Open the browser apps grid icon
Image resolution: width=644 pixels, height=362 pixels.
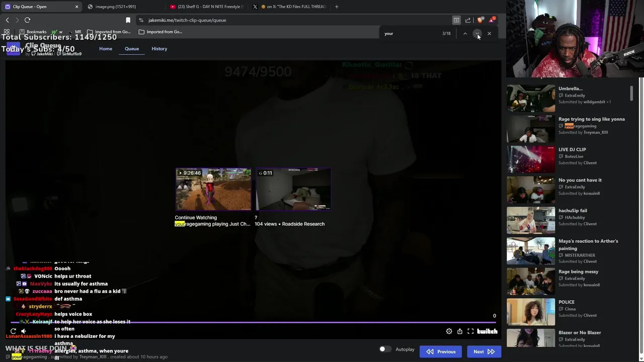coord(7,32)
